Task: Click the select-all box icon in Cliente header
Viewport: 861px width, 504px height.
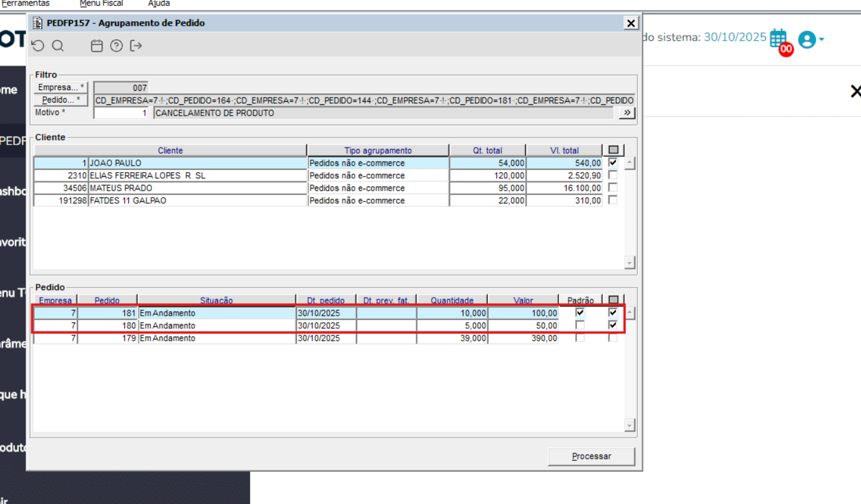Action: 613,150
